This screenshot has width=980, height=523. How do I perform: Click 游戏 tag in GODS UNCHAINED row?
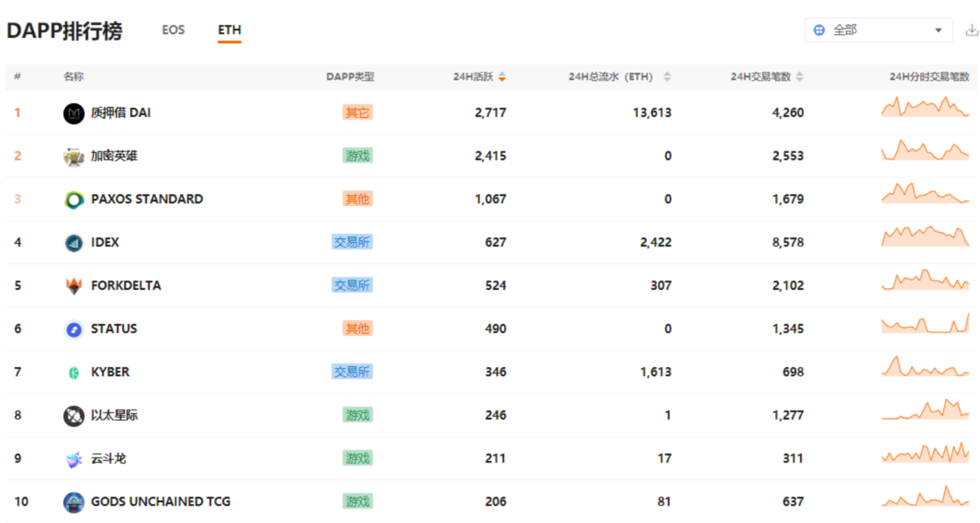coord(358,501)
